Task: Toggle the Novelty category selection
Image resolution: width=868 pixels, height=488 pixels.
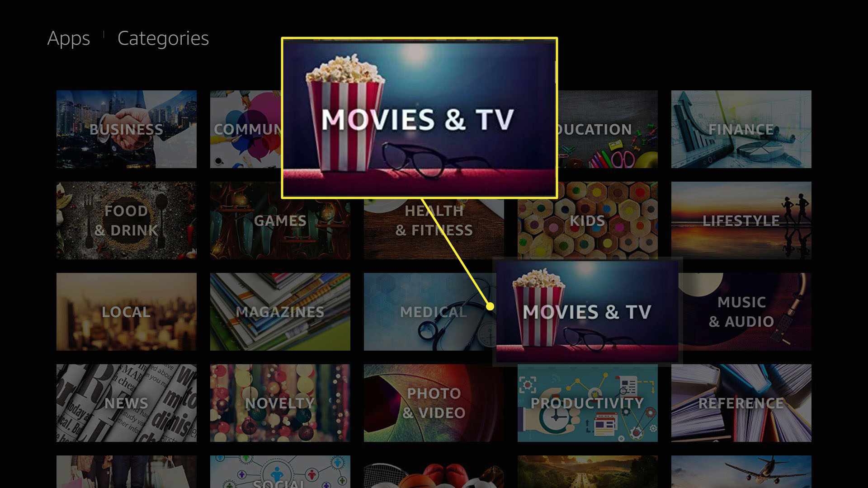Action: point(280,402)
